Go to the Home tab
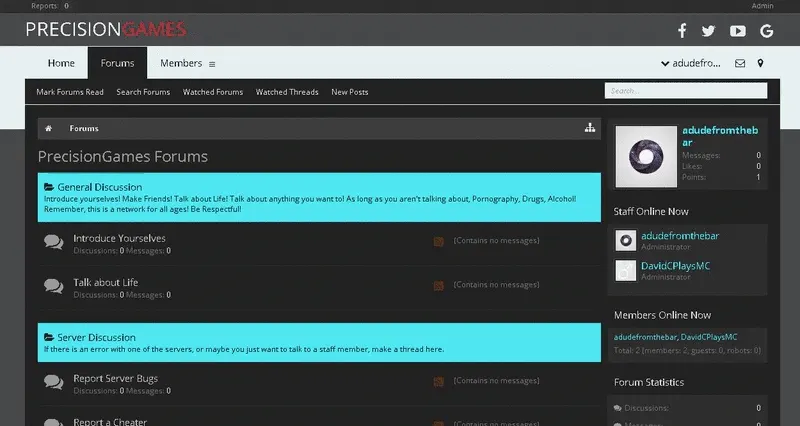Image resolution: width=800 pixels, height=426 pixels. [x=61, y=63]
